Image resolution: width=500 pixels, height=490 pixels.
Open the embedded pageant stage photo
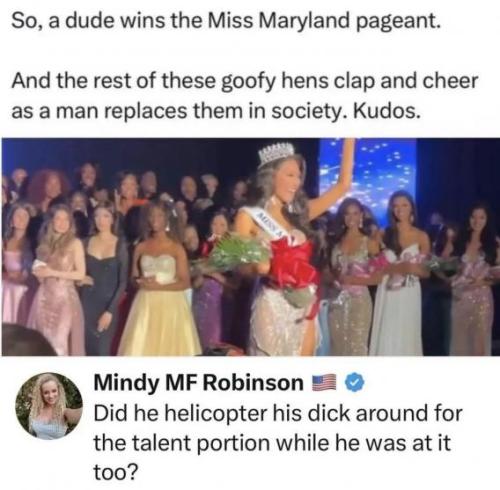click(250, 247)
